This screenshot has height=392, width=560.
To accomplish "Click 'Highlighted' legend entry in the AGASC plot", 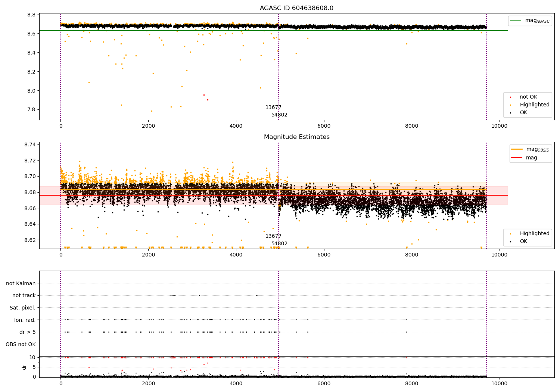I will click(534, 105).
